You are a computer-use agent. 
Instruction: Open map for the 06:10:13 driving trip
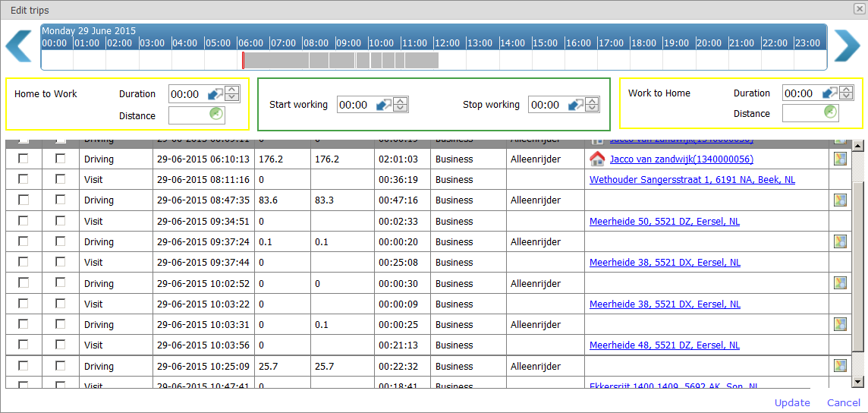[x=839, y=159]
